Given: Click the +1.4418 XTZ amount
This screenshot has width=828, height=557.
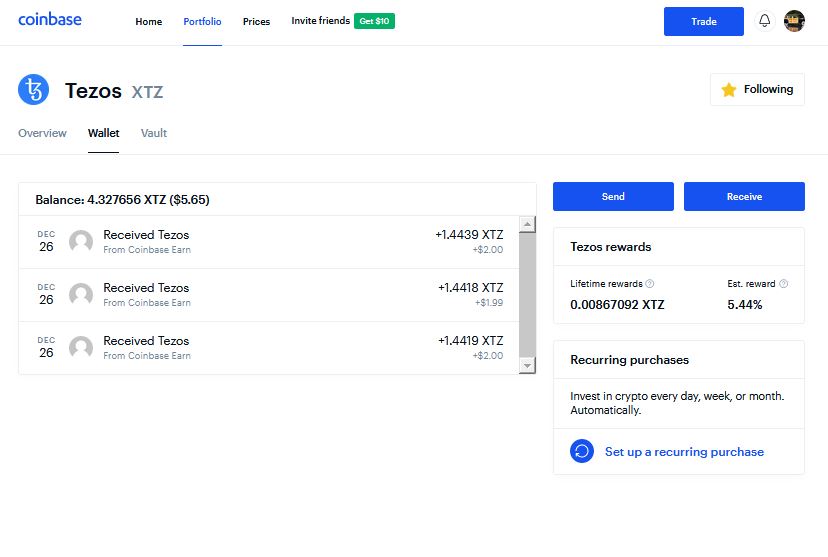Looking at the screenshot, I should [471, 288].
